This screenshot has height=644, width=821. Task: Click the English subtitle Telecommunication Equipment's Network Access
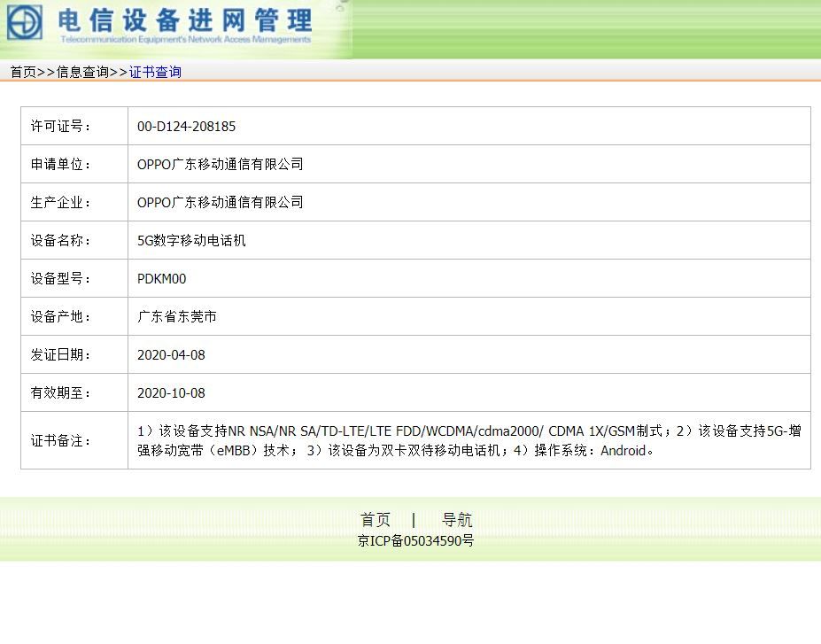pyautogui.click(x=186, y=39)
